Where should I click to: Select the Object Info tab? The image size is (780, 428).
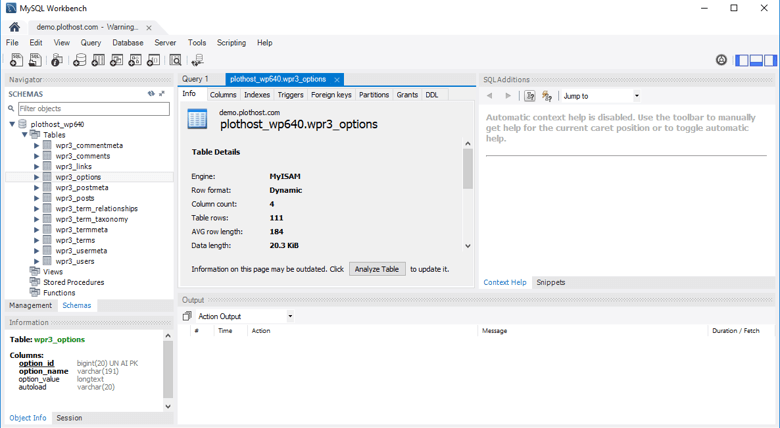pos(28,418)
